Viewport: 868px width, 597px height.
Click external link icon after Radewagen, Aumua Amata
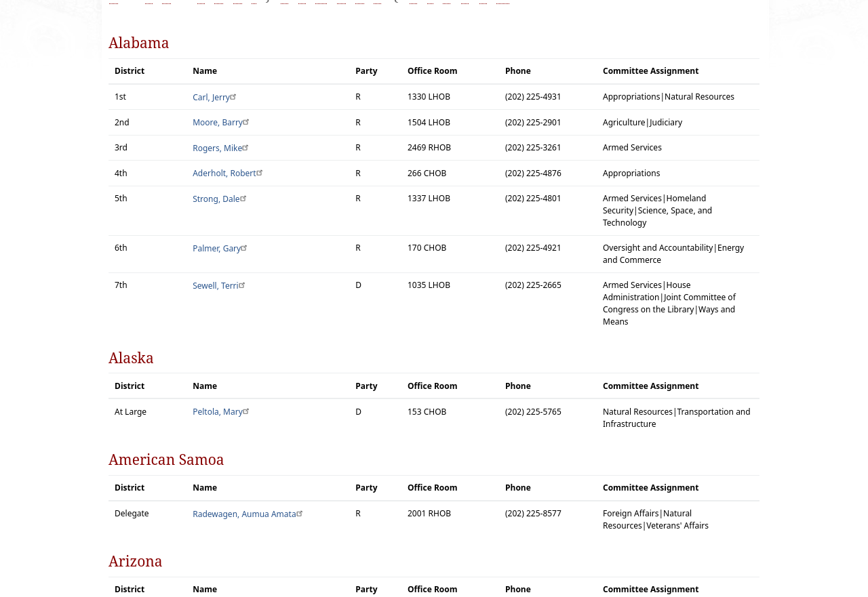click(x=300, y=513)
